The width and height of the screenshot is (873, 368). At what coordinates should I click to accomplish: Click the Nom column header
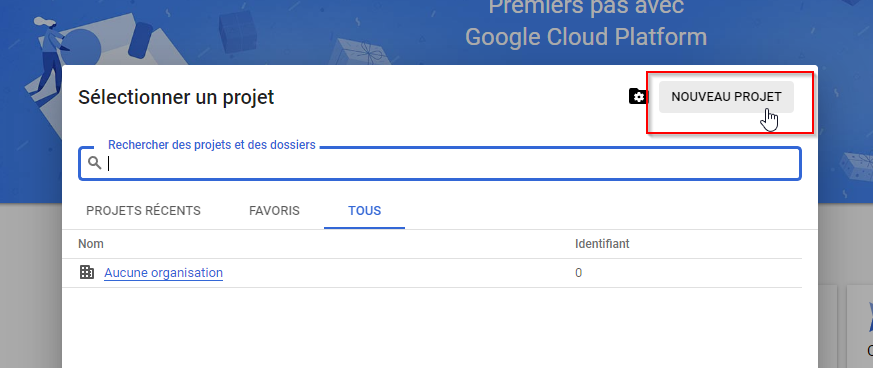[91, 244]
